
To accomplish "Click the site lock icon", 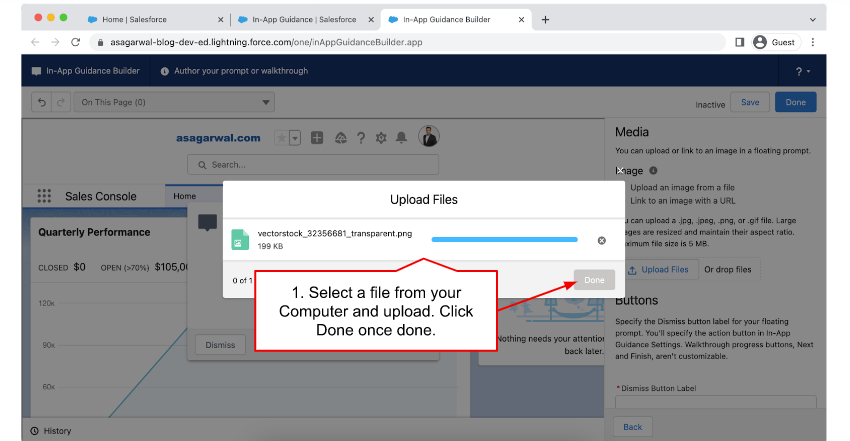I will (x=100, y=42).
